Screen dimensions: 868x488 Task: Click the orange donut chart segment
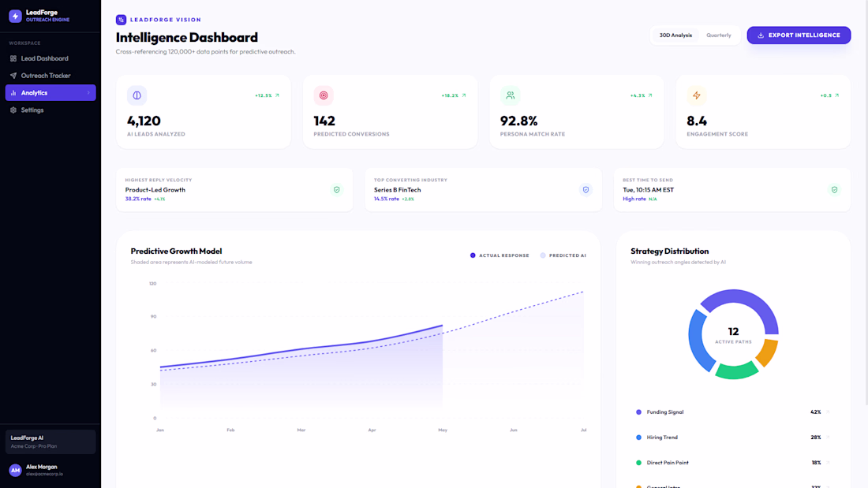768,352
